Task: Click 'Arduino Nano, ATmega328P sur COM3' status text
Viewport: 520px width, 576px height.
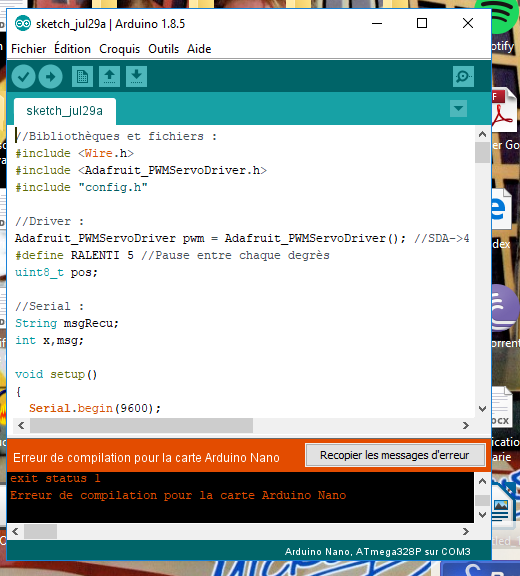Action: click(x=378, y=552)
